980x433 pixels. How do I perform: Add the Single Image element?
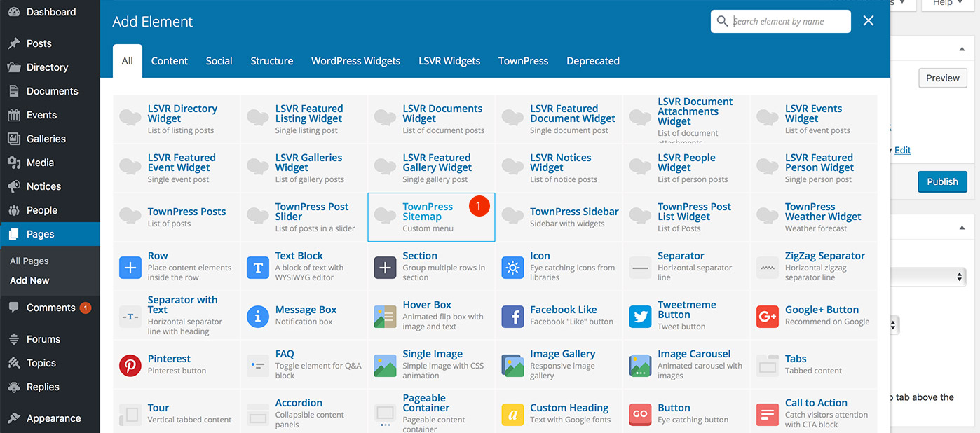(386, 365)
